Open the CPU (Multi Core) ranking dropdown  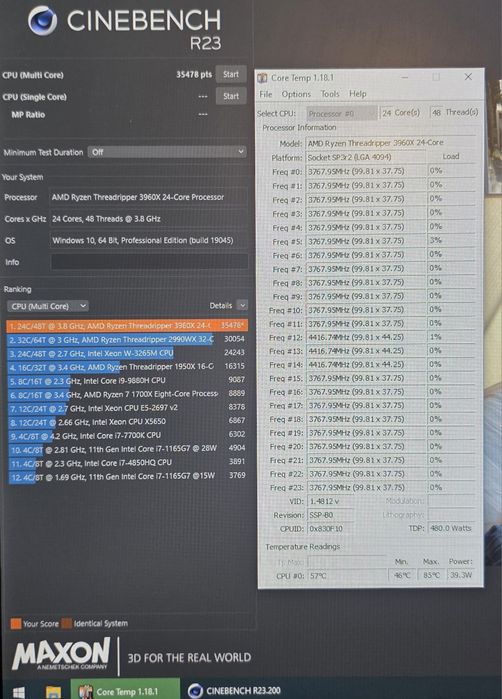coord(48,306)
